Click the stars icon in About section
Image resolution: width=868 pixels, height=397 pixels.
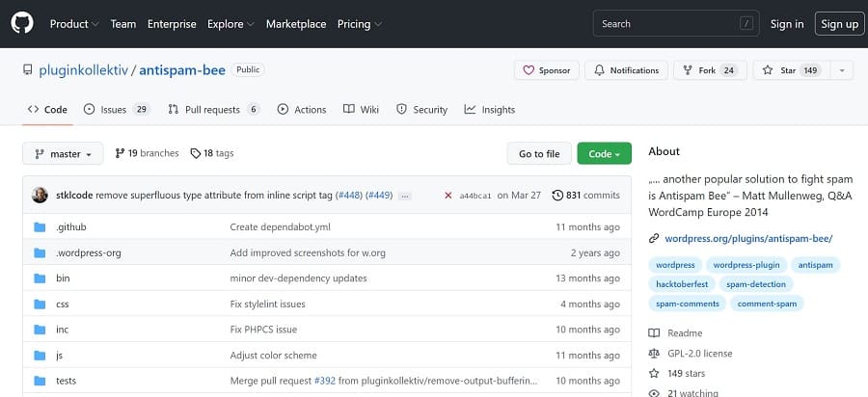(654, 373)
